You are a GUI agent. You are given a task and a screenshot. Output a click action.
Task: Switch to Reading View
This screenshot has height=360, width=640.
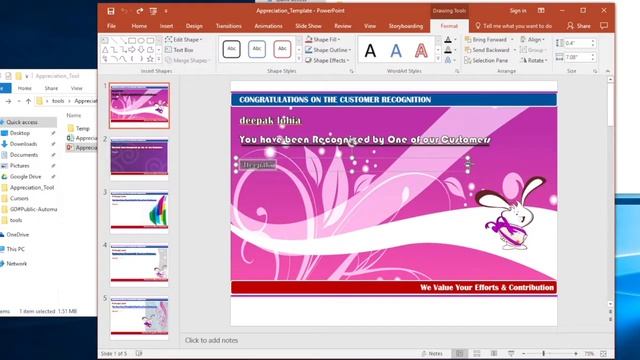(494, 353)
